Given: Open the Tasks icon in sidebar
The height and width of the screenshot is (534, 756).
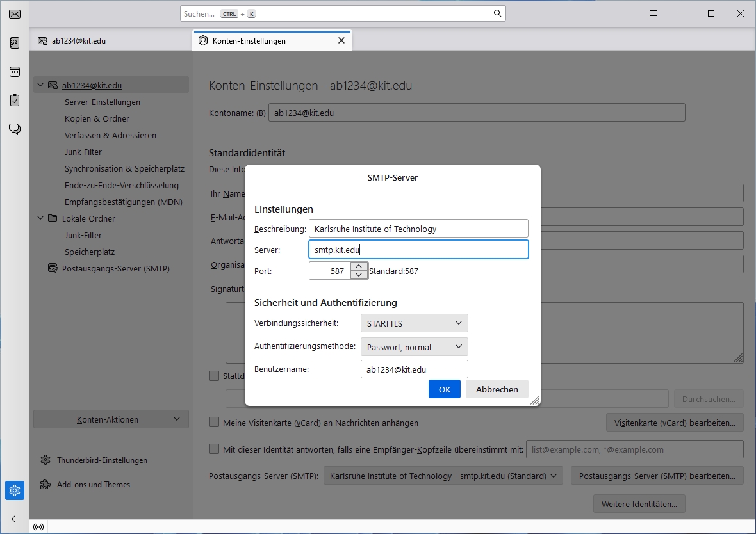Looking at the screenshot, I should click(x=14, y=101).
